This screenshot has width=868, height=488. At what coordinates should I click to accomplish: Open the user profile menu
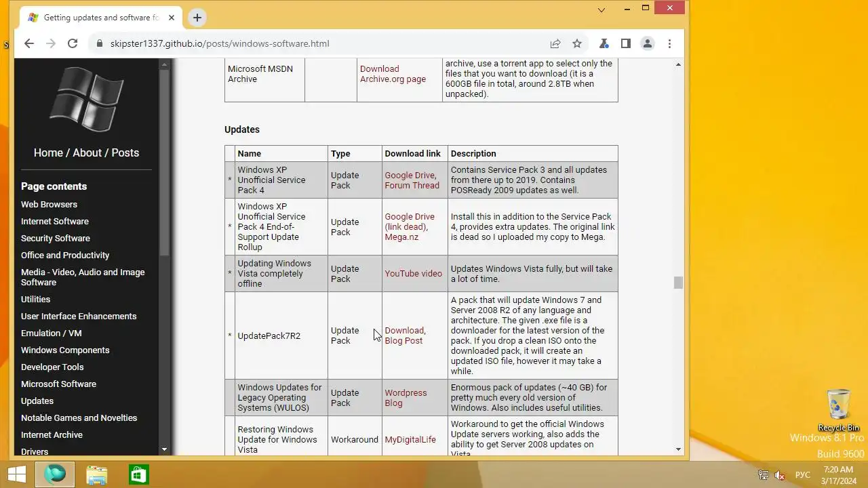tap(648, 43)
